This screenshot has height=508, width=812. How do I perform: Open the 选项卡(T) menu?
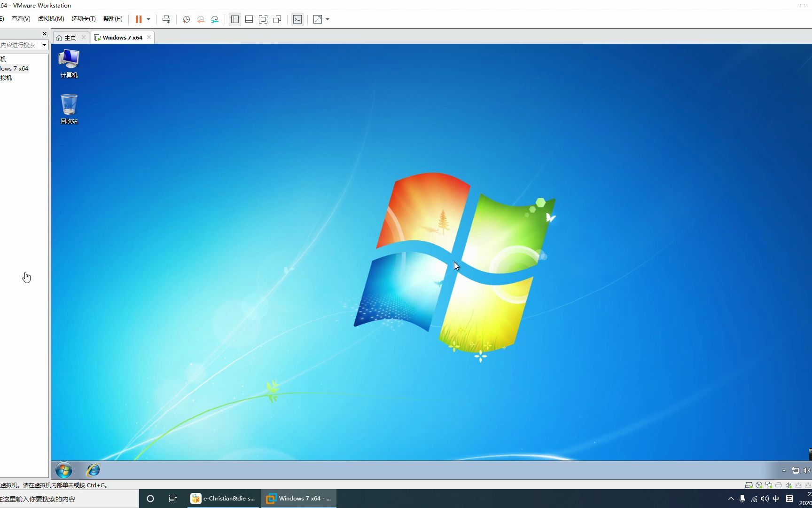point(84,19)
